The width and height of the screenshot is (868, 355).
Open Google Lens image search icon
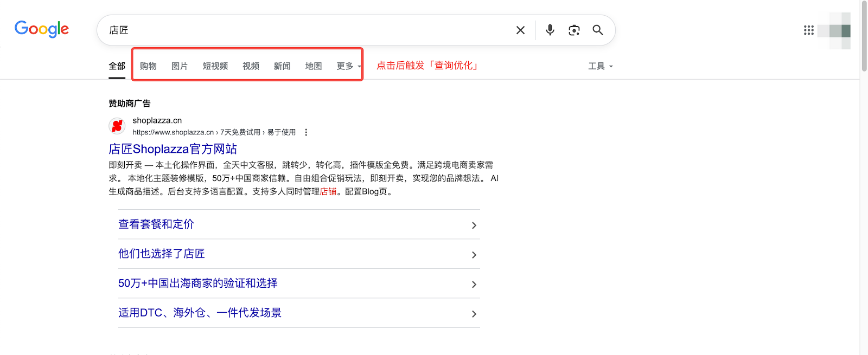[574, 30]
